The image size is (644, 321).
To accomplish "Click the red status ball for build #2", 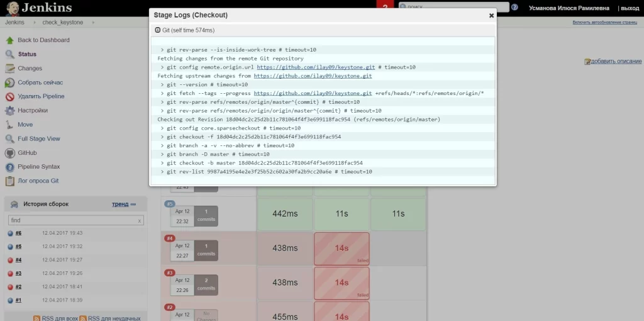I will click(x=11, y=287).
